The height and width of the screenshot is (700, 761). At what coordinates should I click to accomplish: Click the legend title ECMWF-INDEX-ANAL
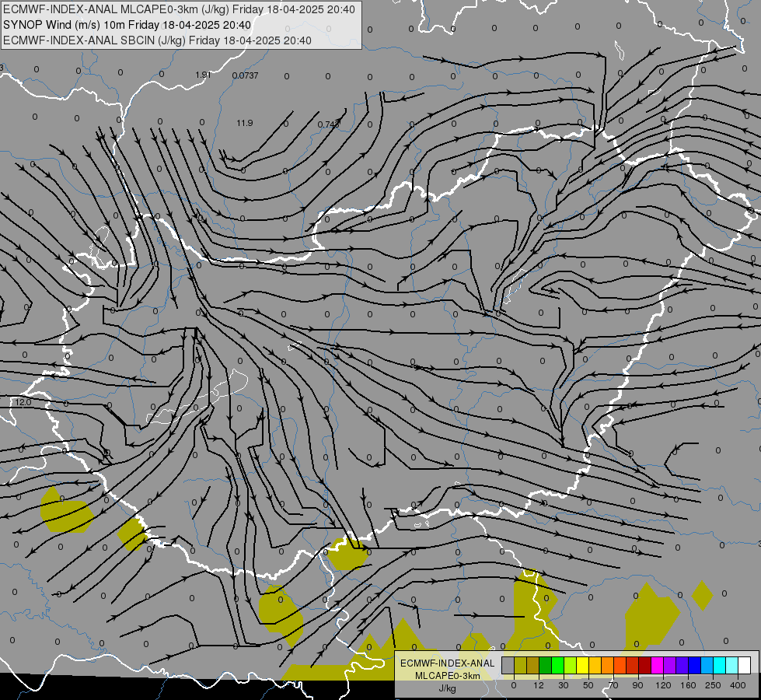point(448,663)
